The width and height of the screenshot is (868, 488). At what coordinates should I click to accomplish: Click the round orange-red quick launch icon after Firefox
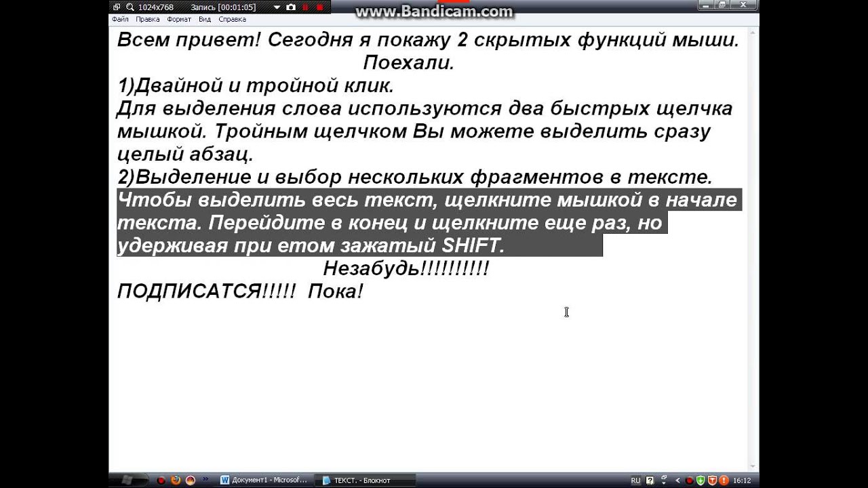tap(191, 481)
